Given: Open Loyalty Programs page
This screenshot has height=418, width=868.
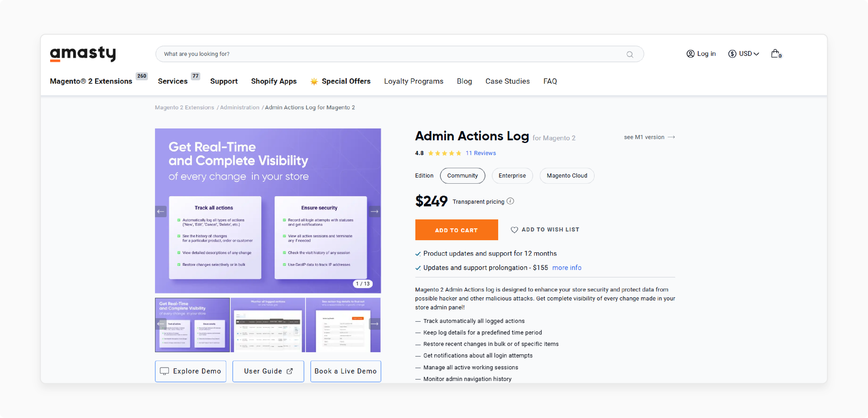Looking at the screenshot, I should 413,81.
